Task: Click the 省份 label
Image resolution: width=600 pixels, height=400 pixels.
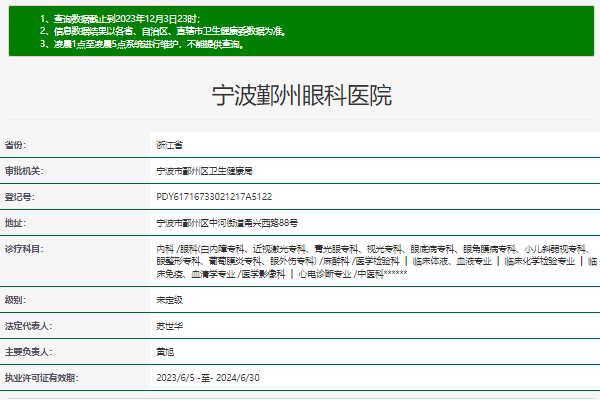Action: [15, 145]
